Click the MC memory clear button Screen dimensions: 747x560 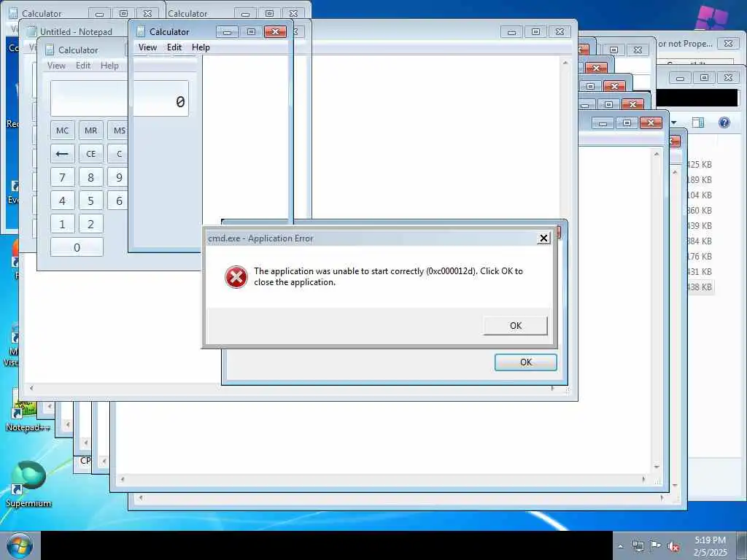63,131
